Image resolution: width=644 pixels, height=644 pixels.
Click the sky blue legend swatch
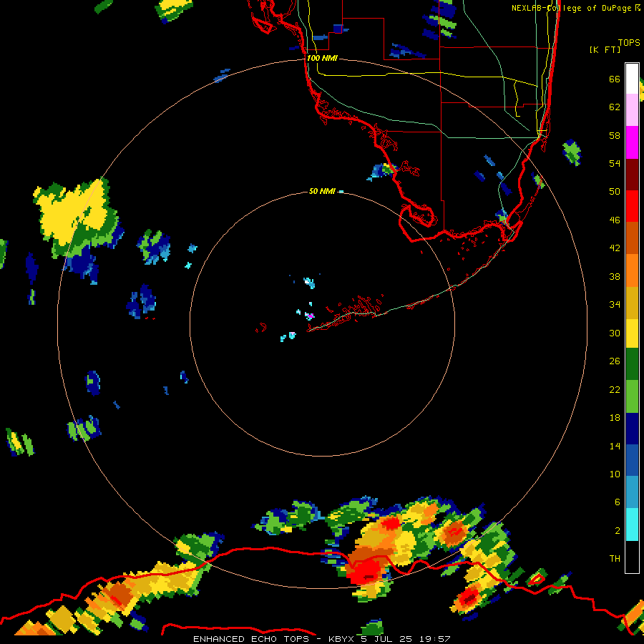click(632, 492)
